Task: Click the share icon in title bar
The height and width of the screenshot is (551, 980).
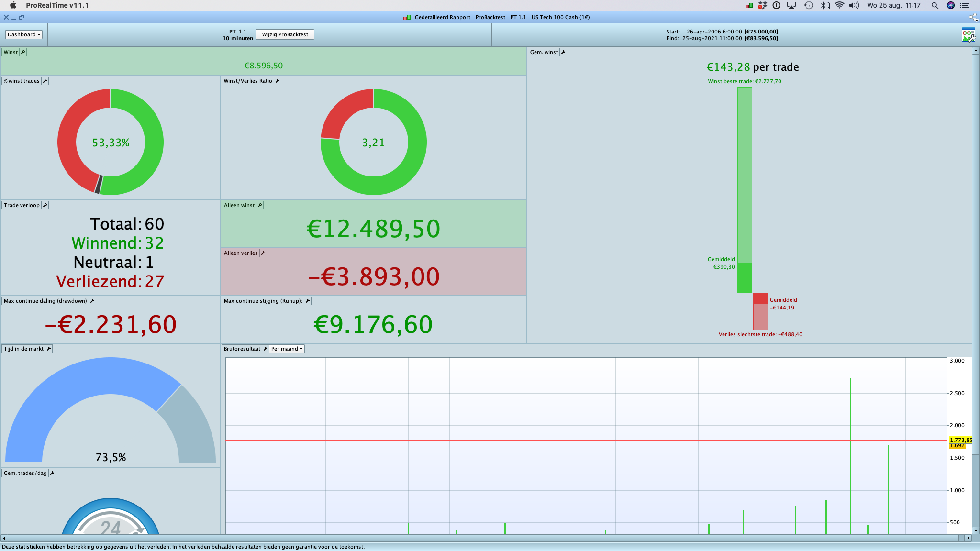Action: (x=973, y=17)
